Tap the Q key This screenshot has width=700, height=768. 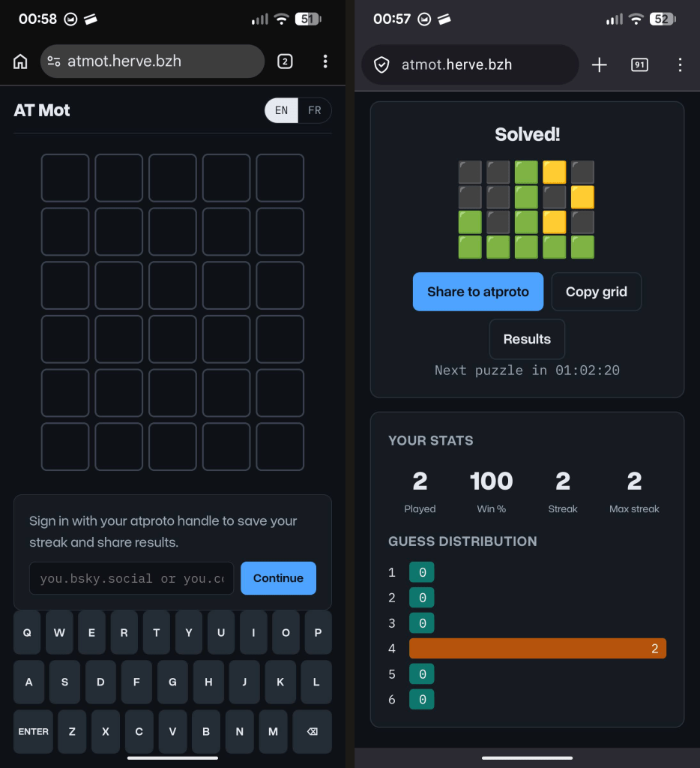pos(27,632)
